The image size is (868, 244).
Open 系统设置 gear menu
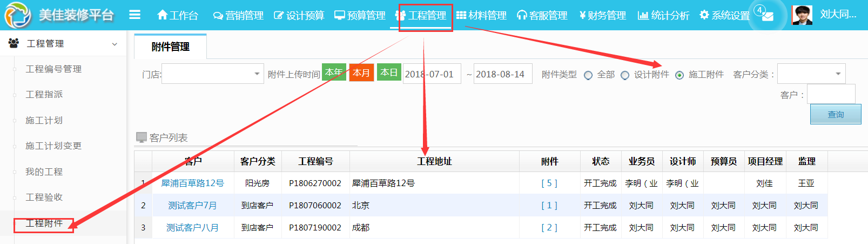pyautogui.click(x=724, y=15)
